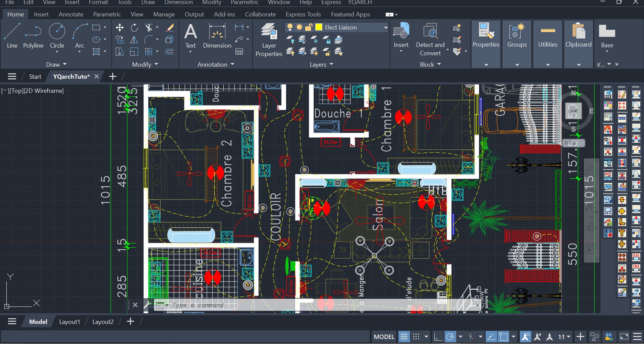
Task: Open the Parametric menu
Action: (x=245, y=2)
